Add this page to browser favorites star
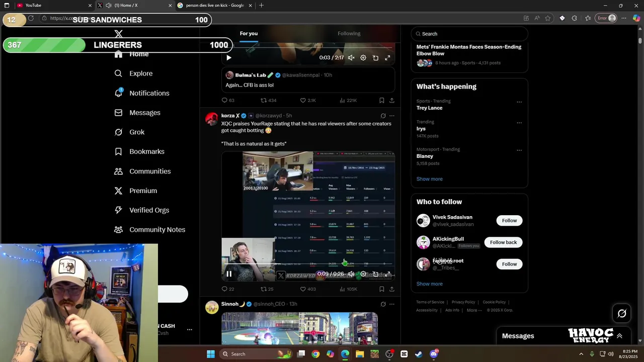644x362 pixels. point(548,18)
